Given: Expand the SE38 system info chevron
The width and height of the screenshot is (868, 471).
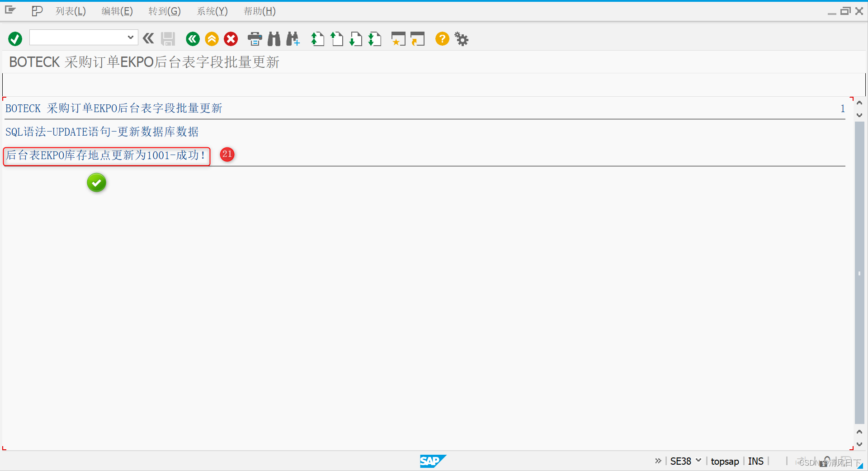Looking at the screenshot, I should click(x=698, y=461).
